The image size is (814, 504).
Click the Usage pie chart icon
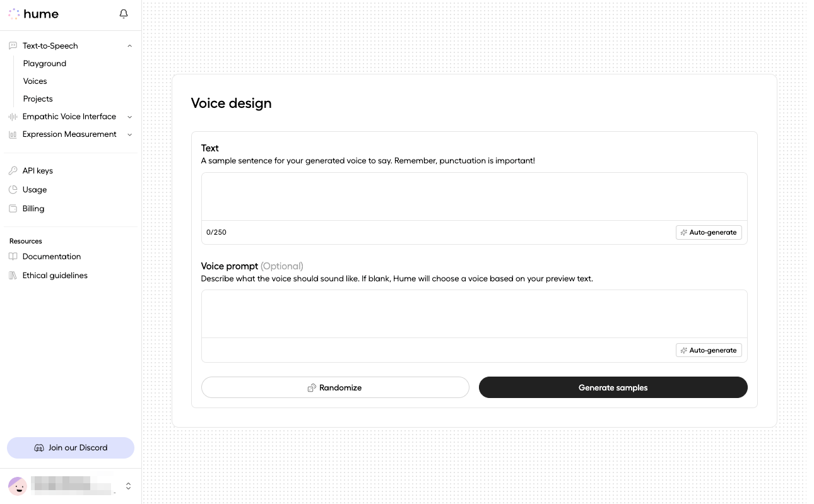pyautogui.click(x=13, y=190)
